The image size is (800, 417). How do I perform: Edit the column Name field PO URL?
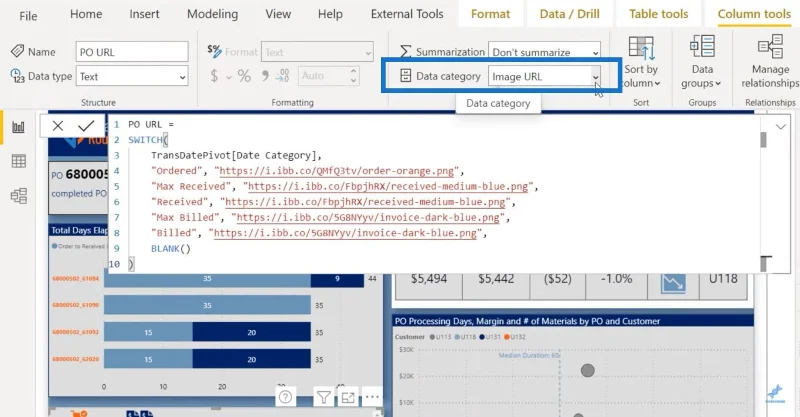point(132,52)
